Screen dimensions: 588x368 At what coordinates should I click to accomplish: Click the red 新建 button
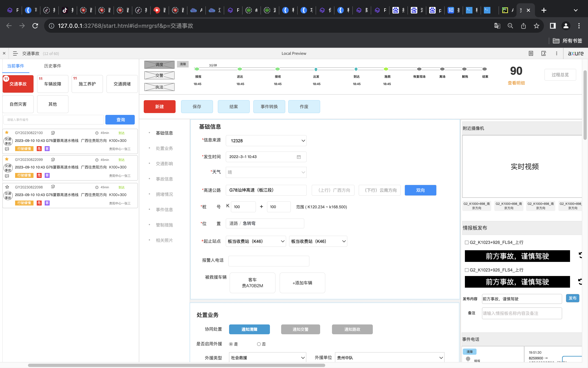(159, 107)
